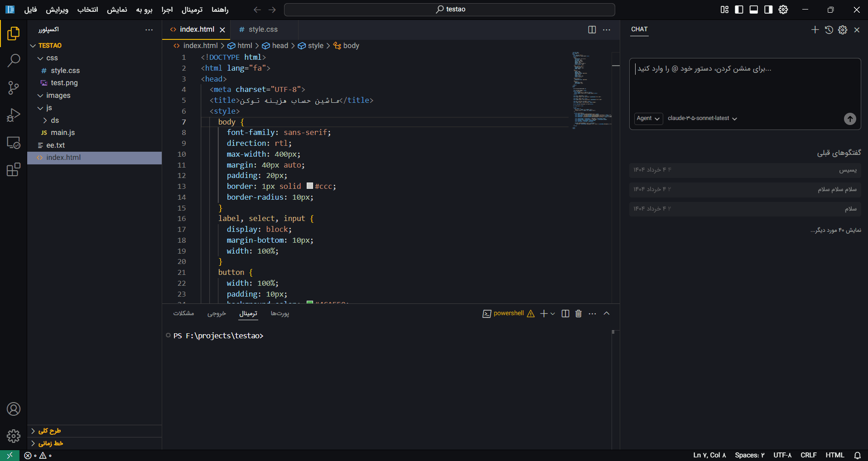Click the Customize Layout icon in title bar

coord(724,10)
